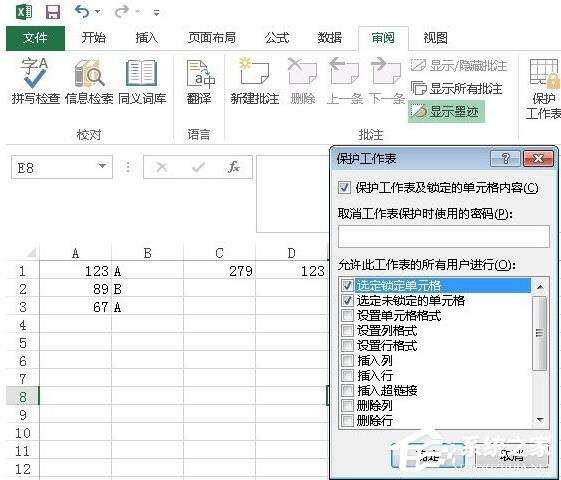Enable 设置列格式 checkbox

[x=347, y=330]
